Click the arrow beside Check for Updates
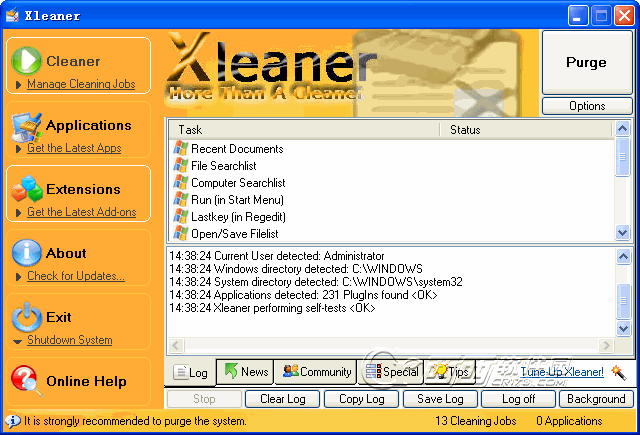This screenshot has height=435, width=640. tap(18, 277)
